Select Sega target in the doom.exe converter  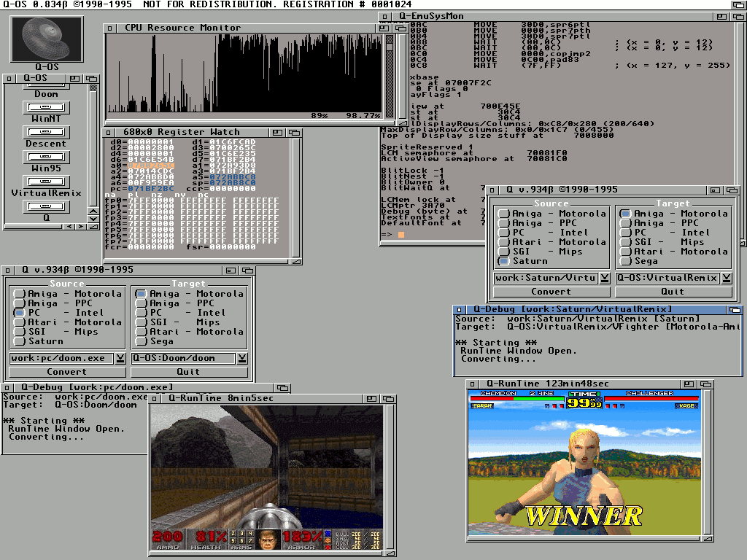point(141,341)
